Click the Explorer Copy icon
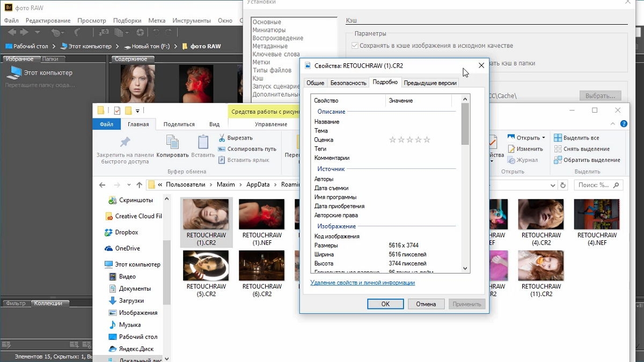This screenshot has width=644, height=362. tap(172, 142)
